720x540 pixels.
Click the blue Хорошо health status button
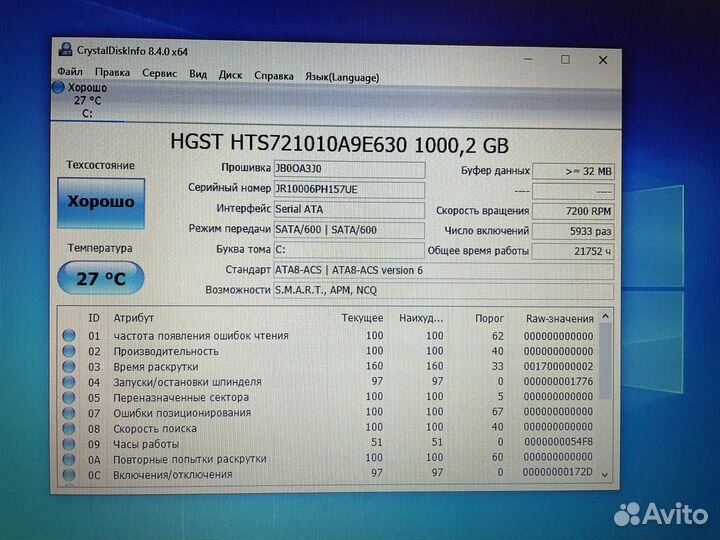click(101, 203)
